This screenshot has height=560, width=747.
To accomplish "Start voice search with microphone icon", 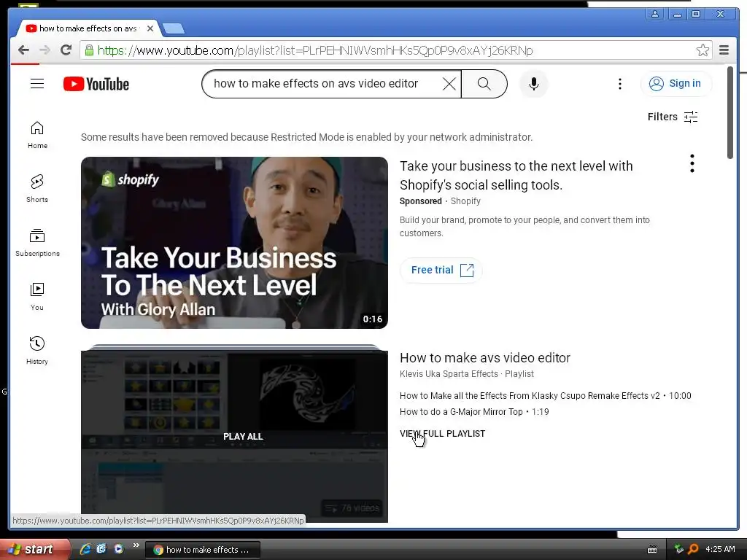I will coord(533,84).
